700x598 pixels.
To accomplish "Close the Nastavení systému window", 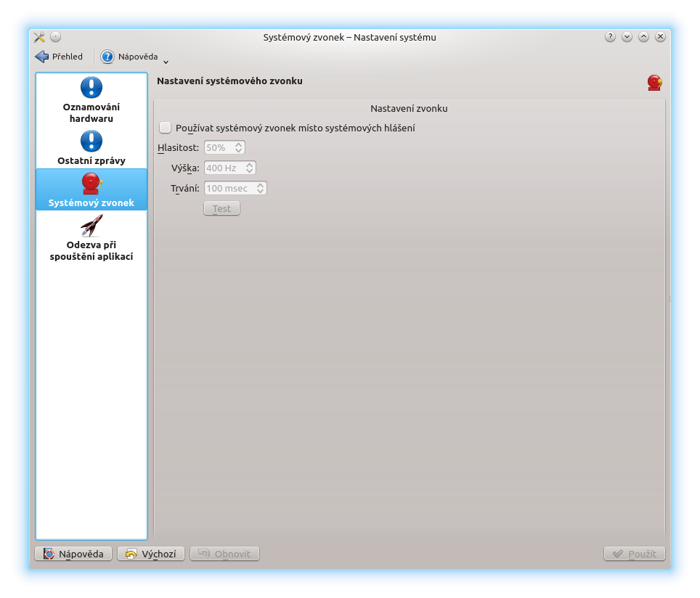I will point(660,37).
